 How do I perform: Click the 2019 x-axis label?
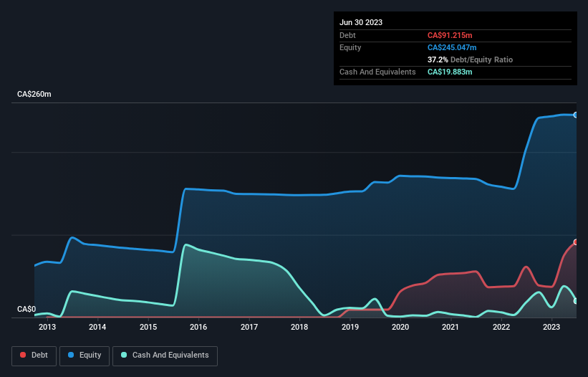[350, 327]
